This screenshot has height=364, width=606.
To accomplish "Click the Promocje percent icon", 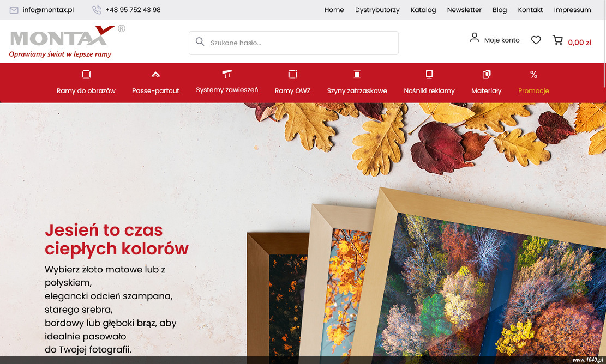I will click(x=534, y=75).
